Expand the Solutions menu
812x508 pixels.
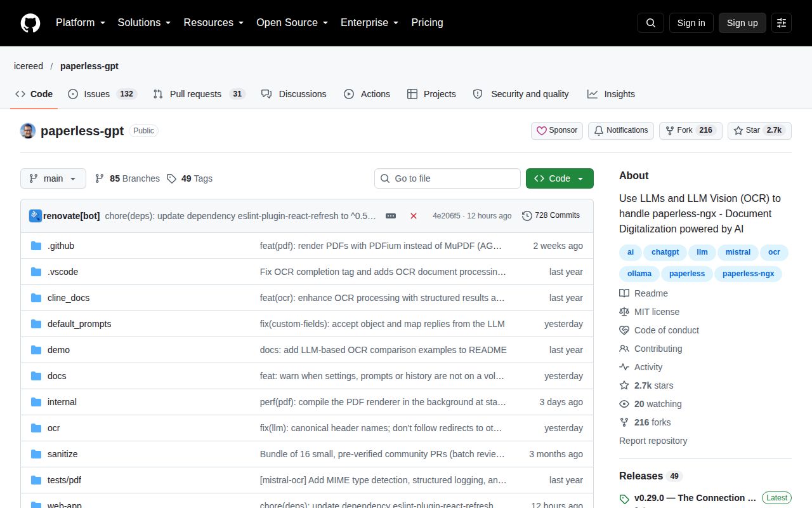(x=144, y=23)
